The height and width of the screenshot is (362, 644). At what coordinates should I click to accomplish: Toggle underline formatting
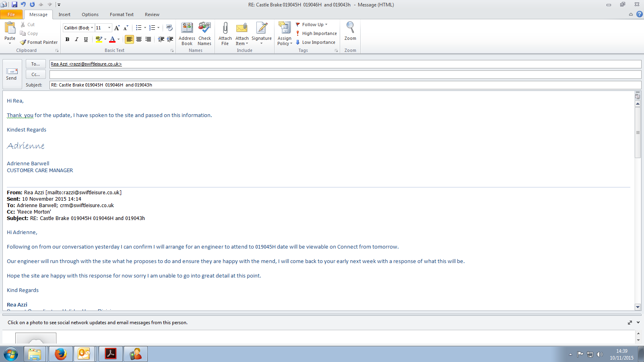pos(86,39)
